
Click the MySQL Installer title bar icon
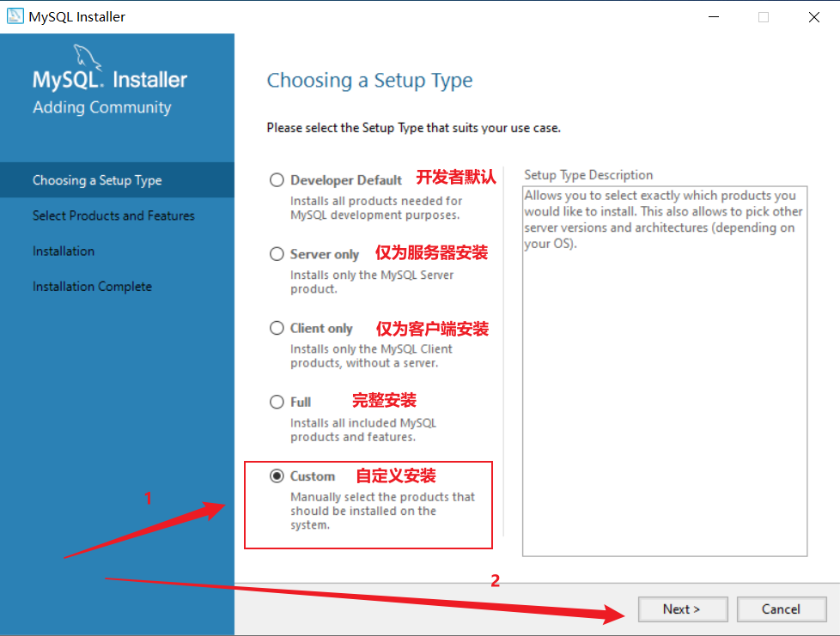point(15,16)
